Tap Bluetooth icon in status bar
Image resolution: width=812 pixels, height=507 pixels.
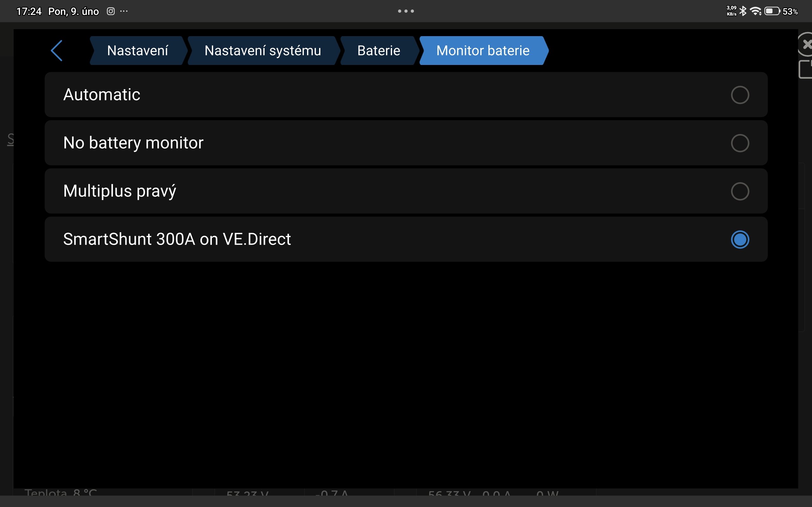pyautogui.click(x=743, y=11)
